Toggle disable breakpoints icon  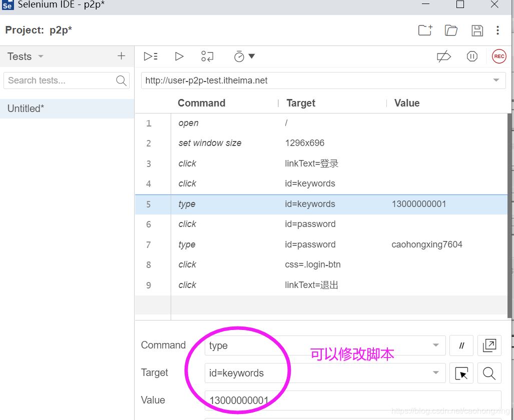(444, 56)
